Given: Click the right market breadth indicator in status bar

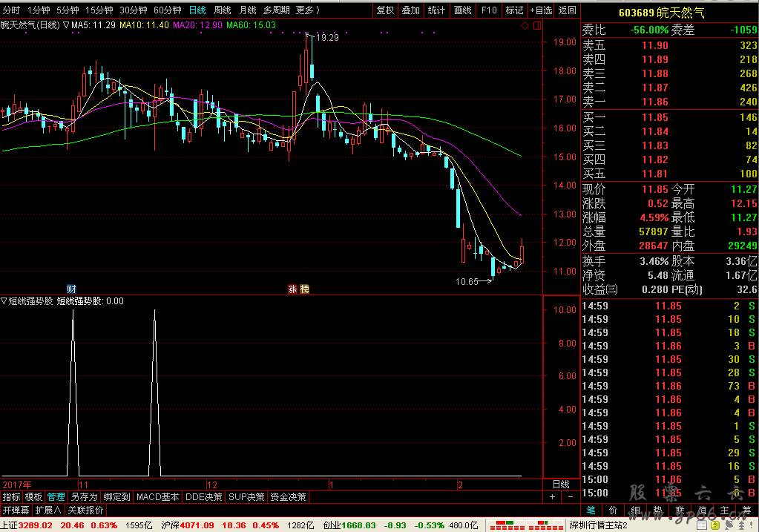Looking at the screenshot, I should (x=545, y=525).
